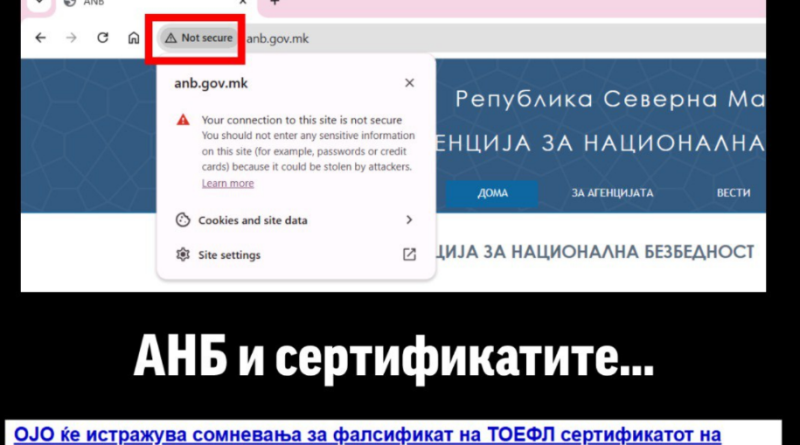Go back using the browser back arrow
800x445 pixels.
pos(40,38)
